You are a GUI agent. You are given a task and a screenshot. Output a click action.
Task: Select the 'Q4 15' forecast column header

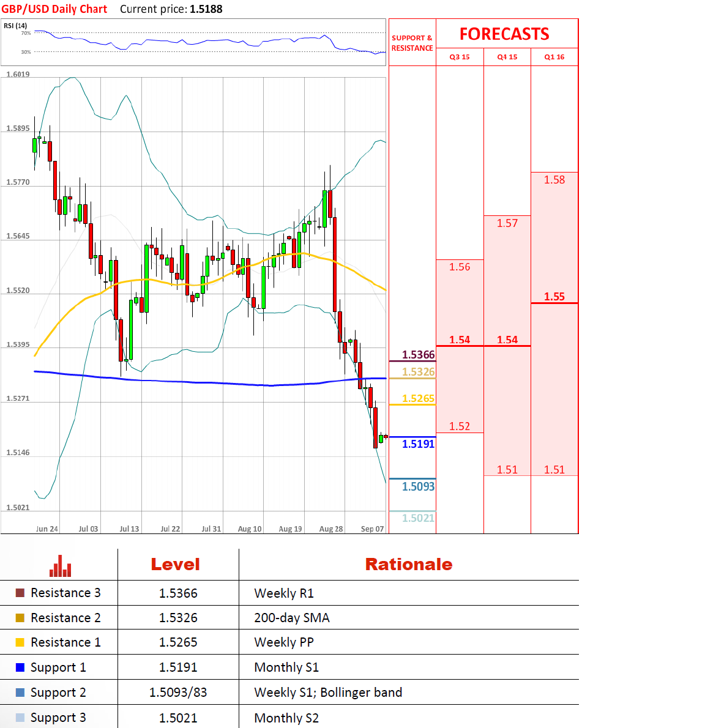tap(507, 57)
